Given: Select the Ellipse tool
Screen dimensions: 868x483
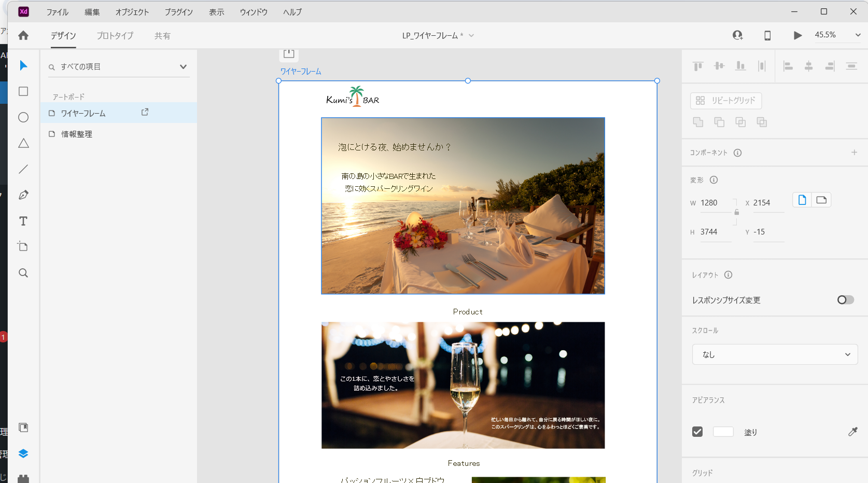Looking at the screenshot, I should click(23, 117).
